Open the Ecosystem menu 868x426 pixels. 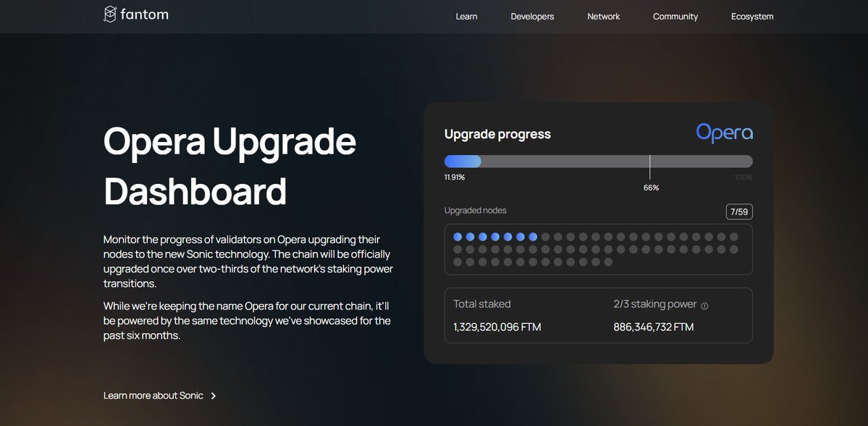point(751,17)
